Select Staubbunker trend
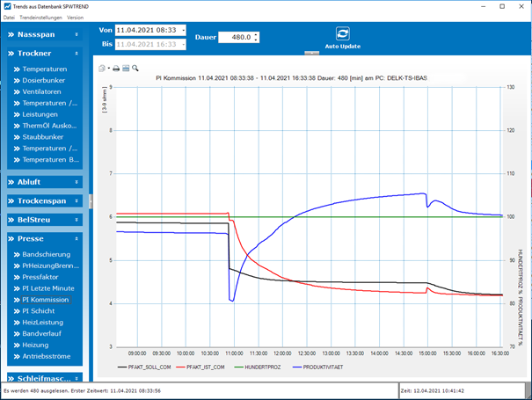 tap(43, 137)
